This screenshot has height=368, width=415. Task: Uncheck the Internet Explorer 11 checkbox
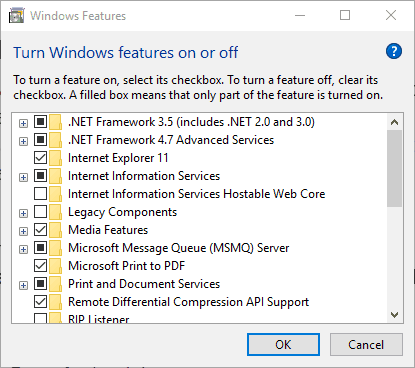pos(40,157)
